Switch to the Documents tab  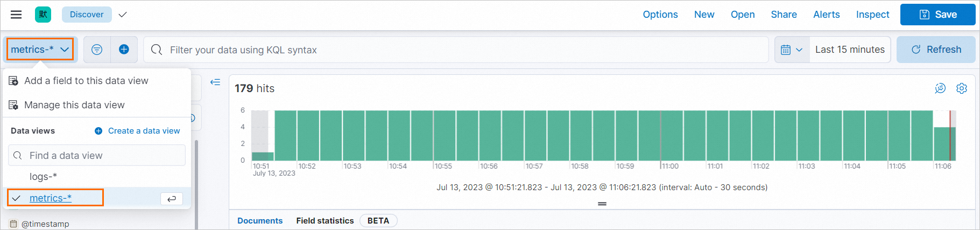tap(260, 221)
